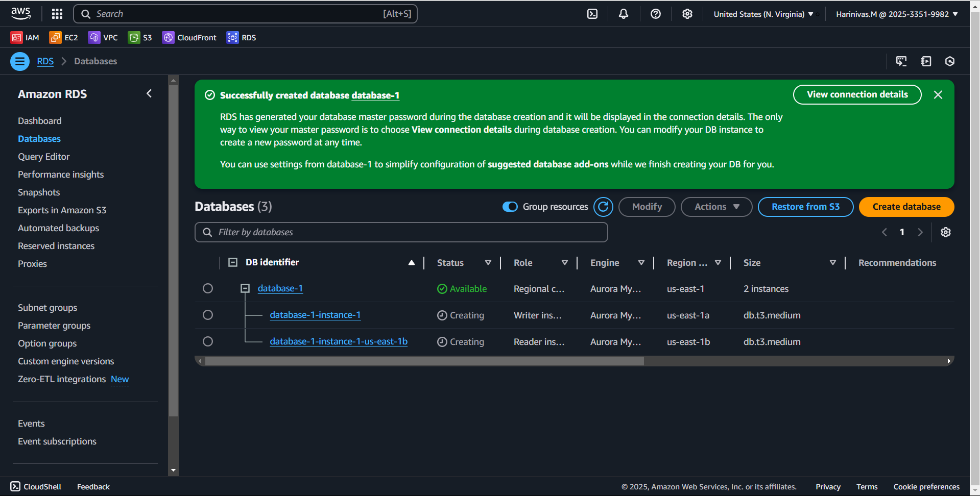Open the help question mark icon
The image size is (980, 496).
pos(656,14)
